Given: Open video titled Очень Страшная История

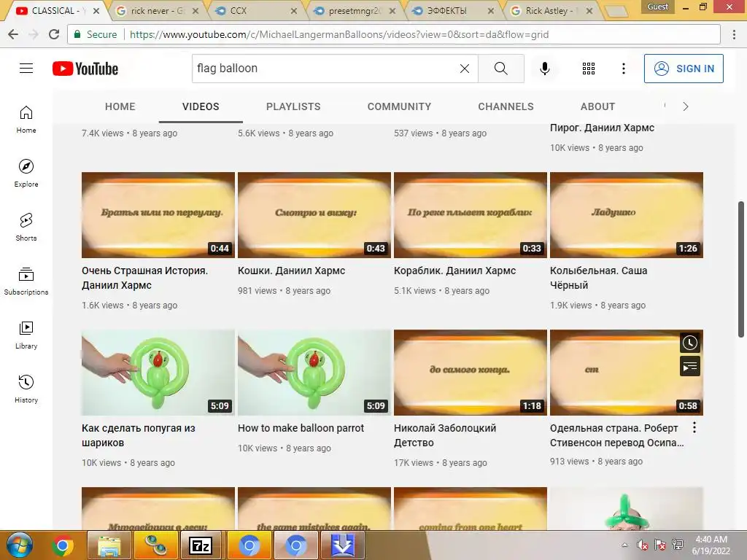Looking at the screenshot, I should pos(144,278).
